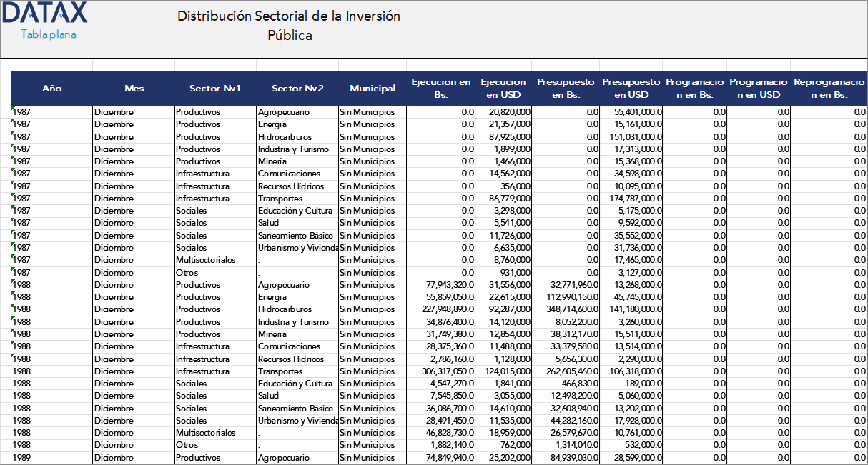Click the 762,000 cell

[504, 445]
